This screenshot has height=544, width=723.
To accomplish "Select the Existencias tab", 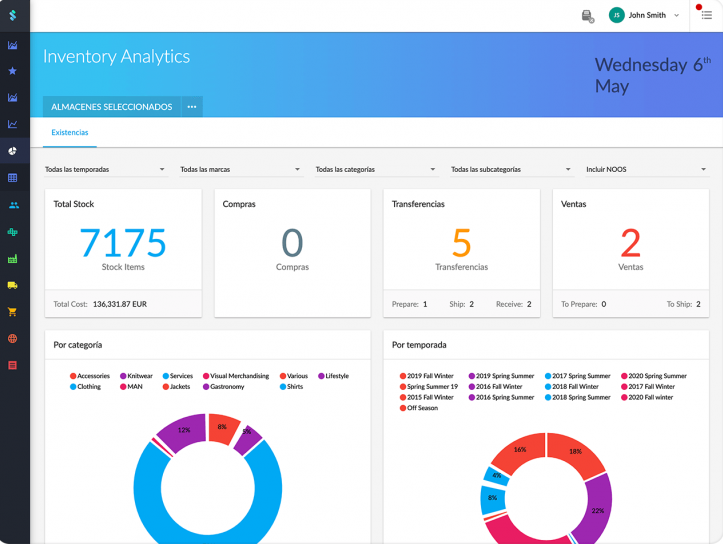I will click(x=70, y=132).
